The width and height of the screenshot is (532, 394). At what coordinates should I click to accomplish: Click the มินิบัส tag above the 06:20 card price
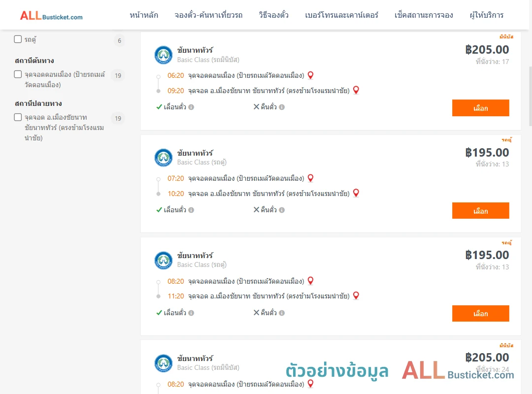pos(506,36)
